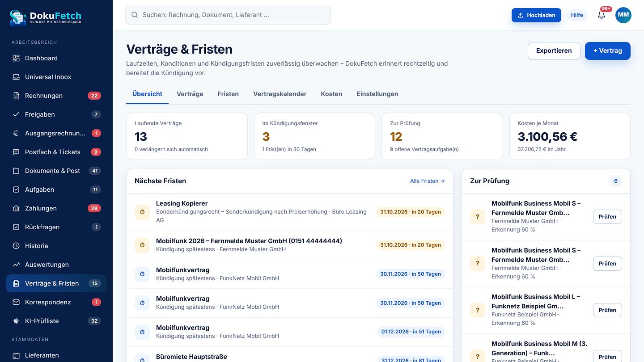Viewport: 644px width, 362px height.
Task: Select the Rechnungen document icon
Action: (16, 96)
